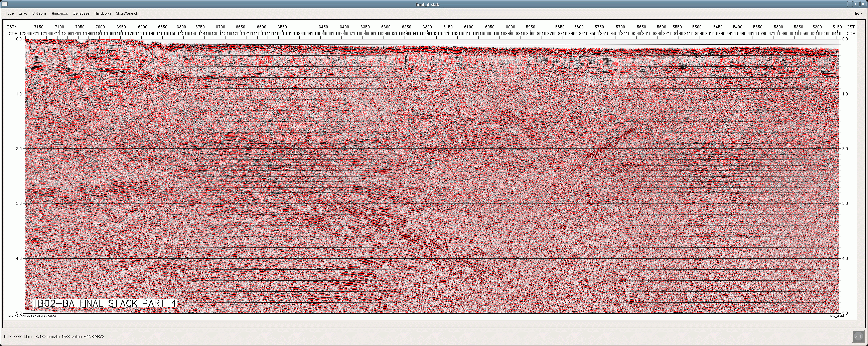This screenshot has height=346, width=868.
Task: Minimize the final_d.stak window
Action: (x=851, y=4)
